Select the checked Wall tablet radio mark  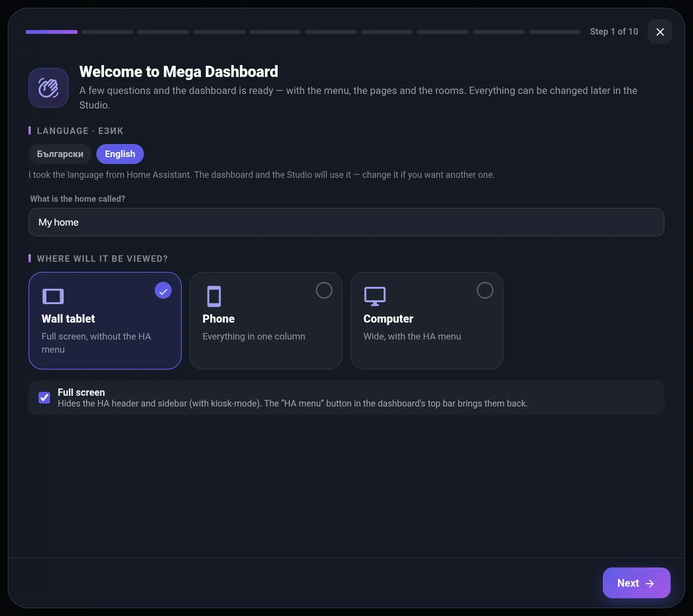[x=163, y=290]
